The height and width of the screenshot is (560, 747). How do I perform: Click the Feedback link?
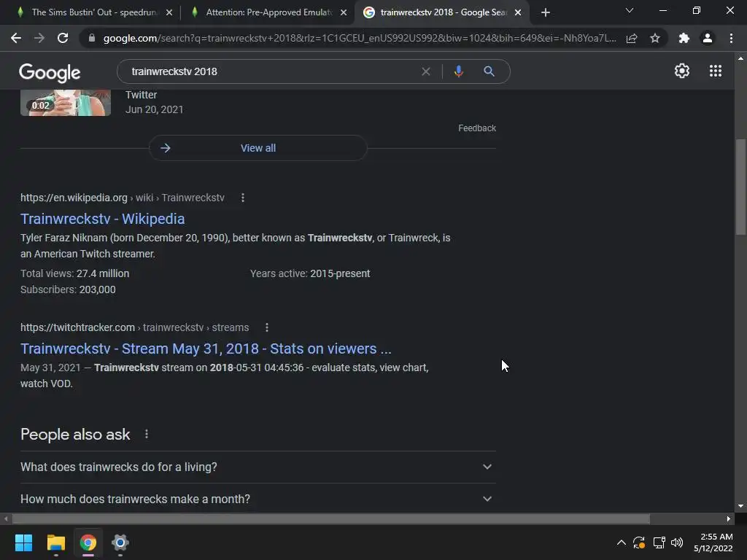pos(477,128)
